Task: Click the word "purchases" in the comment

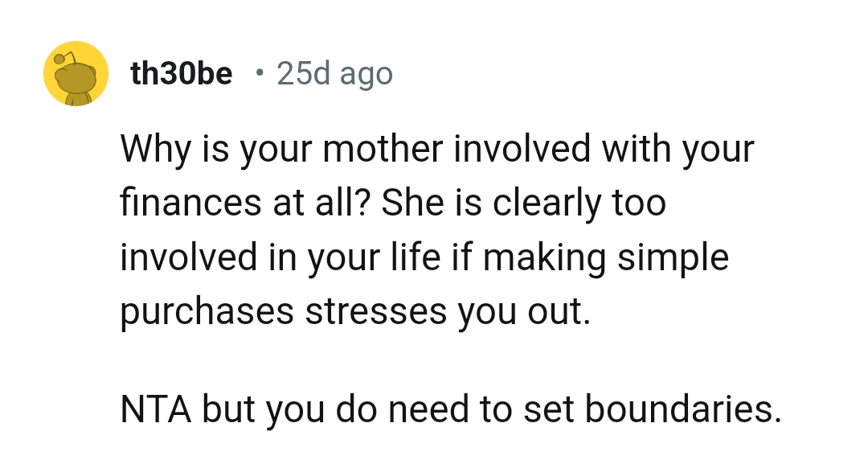Action: point(207,312)
